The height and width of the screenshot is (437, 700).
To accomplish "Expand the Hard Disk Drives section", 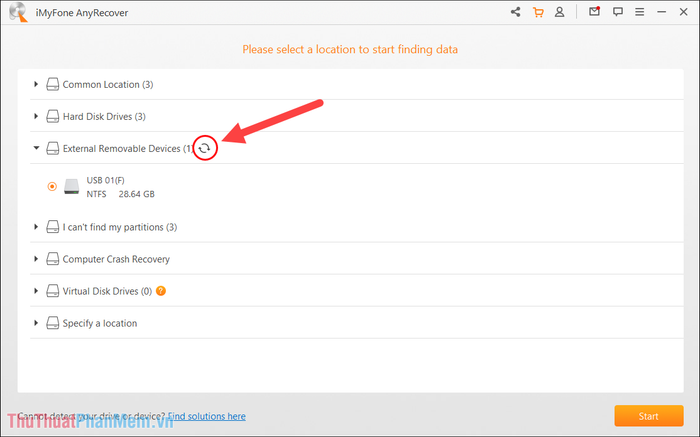I will pyautogui.click(x=36, y=116).
